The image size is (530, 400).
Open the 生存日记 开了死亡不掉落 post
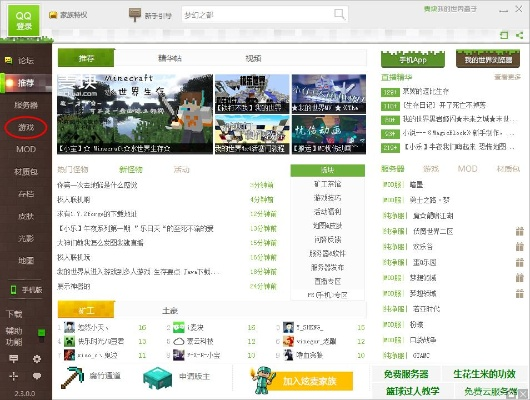coord(444,105)
